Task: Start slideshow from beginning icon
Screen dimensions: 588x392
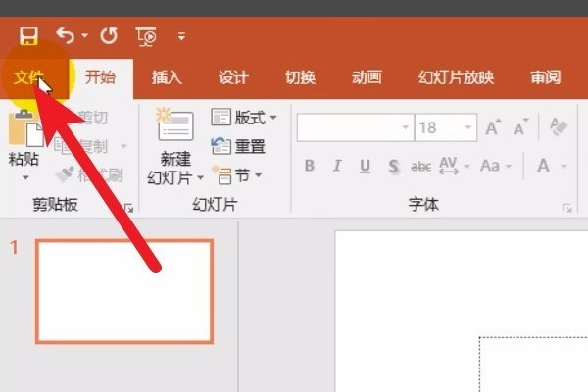Action: [x=147, y=37]
